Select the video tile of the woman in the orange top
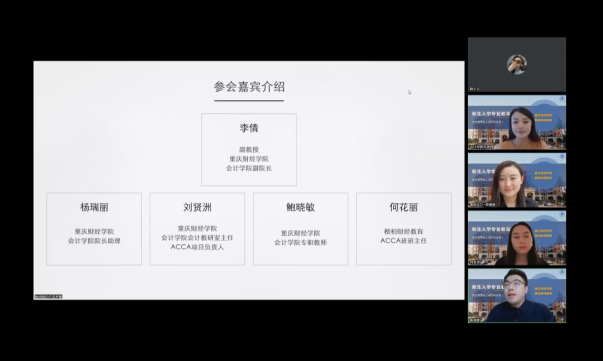Viewport: 603px width, 362px height. [517, 122]
